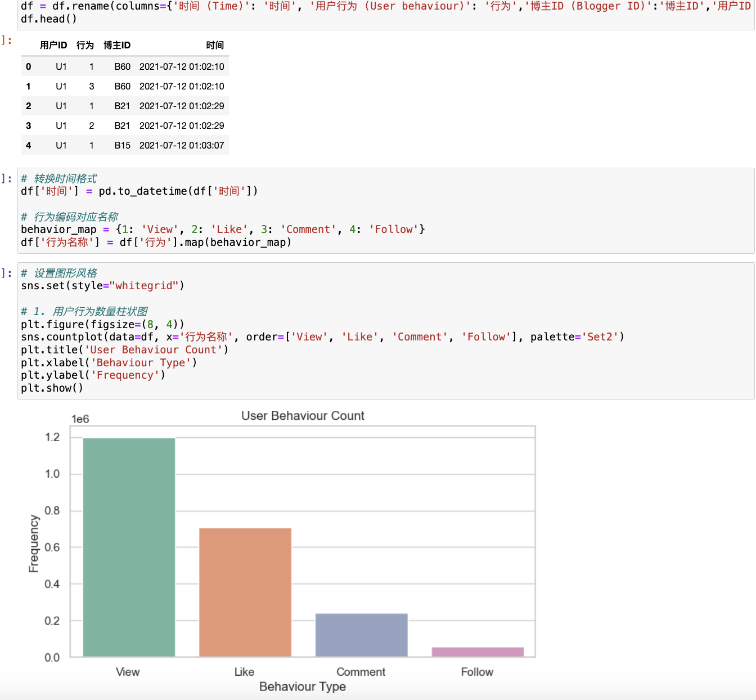756x700 pixels.
Task: Select the 行为 column header
Action: click(x=85, y=45)
